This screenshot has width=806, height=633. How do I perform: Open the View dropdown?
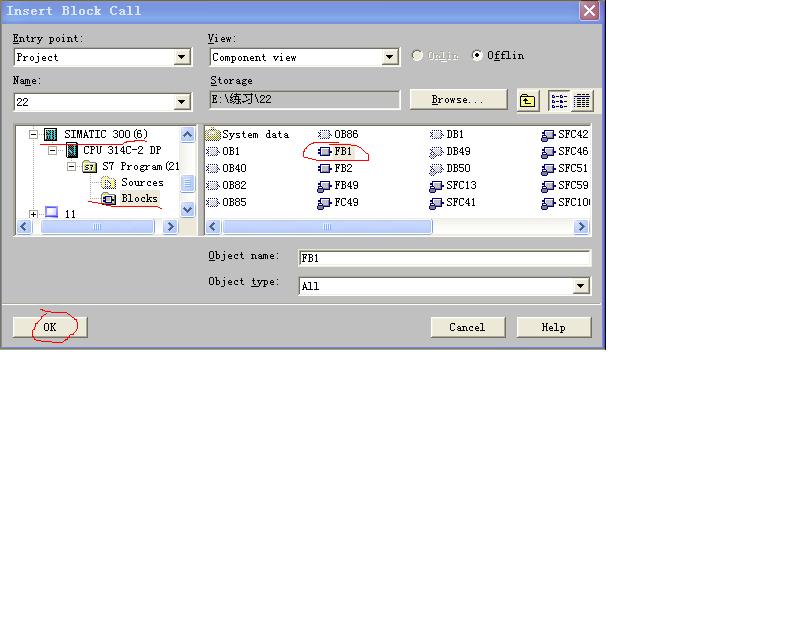pyautogui.click(x=390, y=57)
